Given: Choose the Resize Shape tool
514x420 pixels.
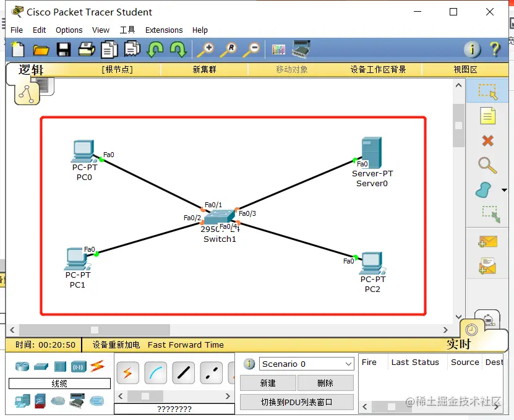Looking at the screenshot, I should coord(490,214).
